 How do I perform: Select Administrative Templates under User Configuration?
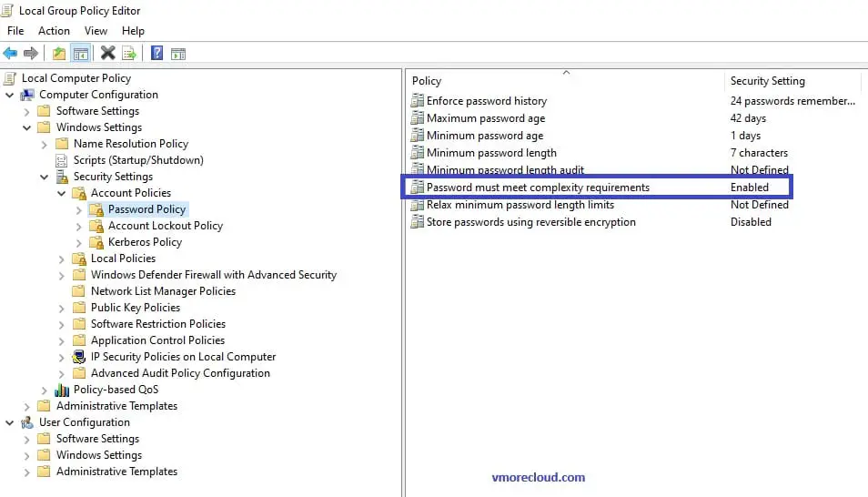[116, 472]
